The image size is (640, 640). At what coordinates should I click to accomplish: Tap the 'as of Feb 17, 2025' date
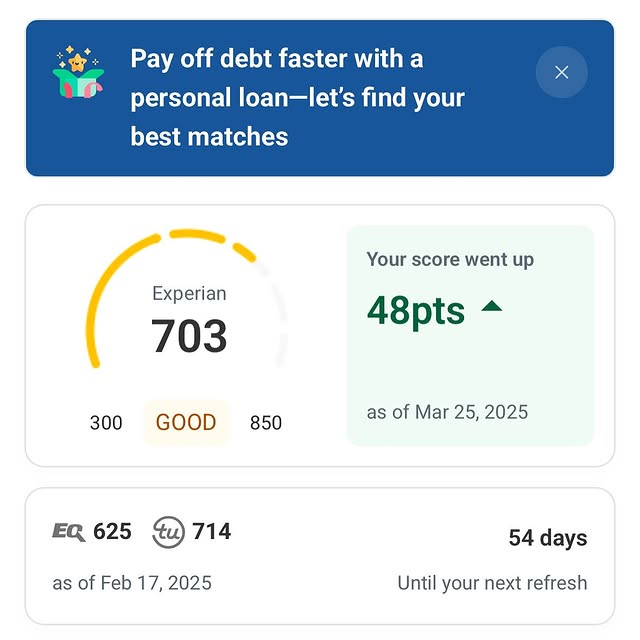coord(132,582)
